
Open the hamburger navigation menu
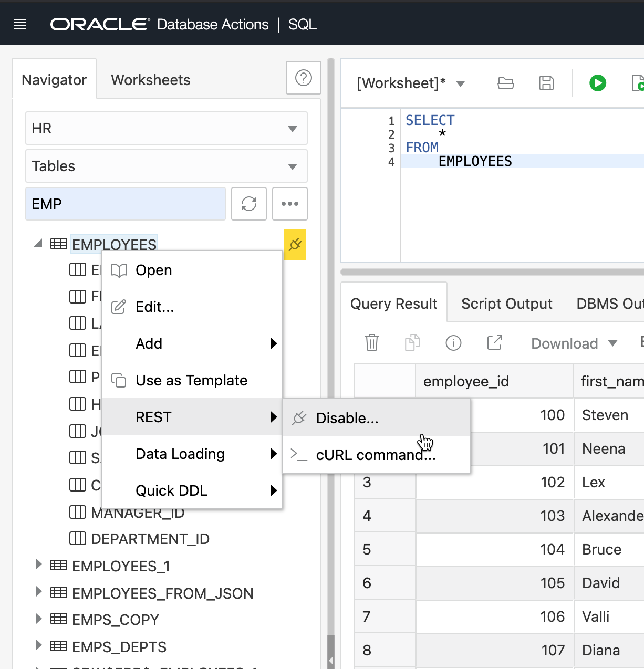20,24
